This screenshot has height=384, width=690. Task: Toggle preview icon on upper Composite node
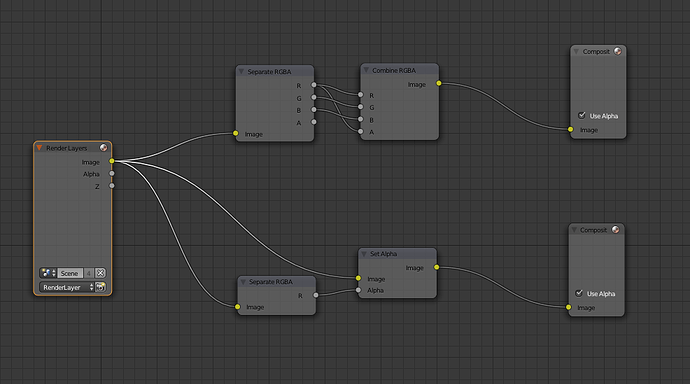tap(617, 51)
